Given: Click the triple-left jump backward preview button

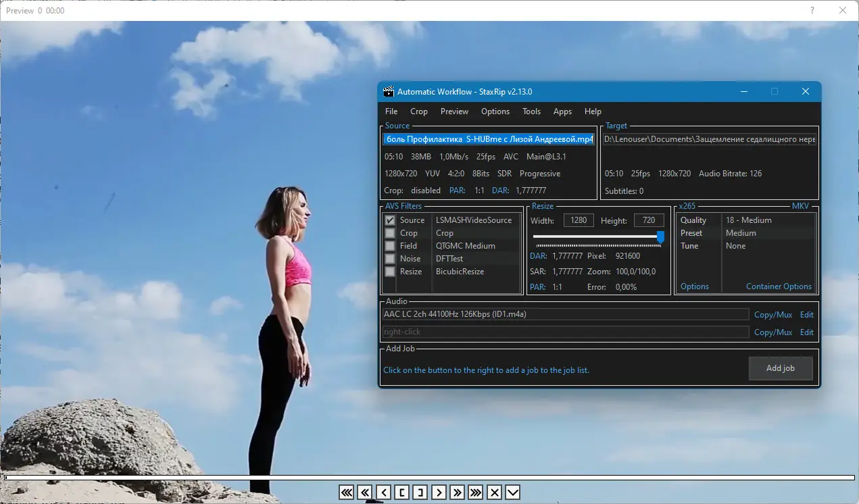Looking at the screenshot, I should [x=347, y=493].
